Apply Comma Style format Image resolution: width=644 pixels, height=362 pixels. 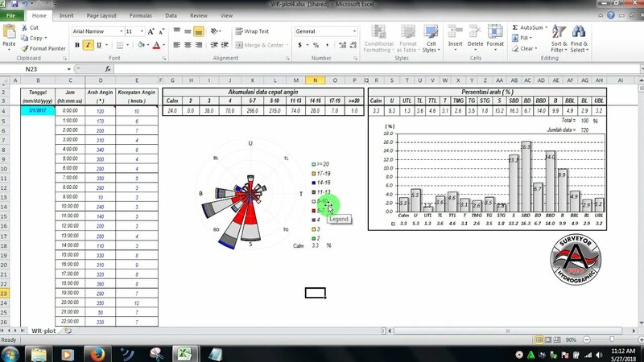(x=328, y=45)
